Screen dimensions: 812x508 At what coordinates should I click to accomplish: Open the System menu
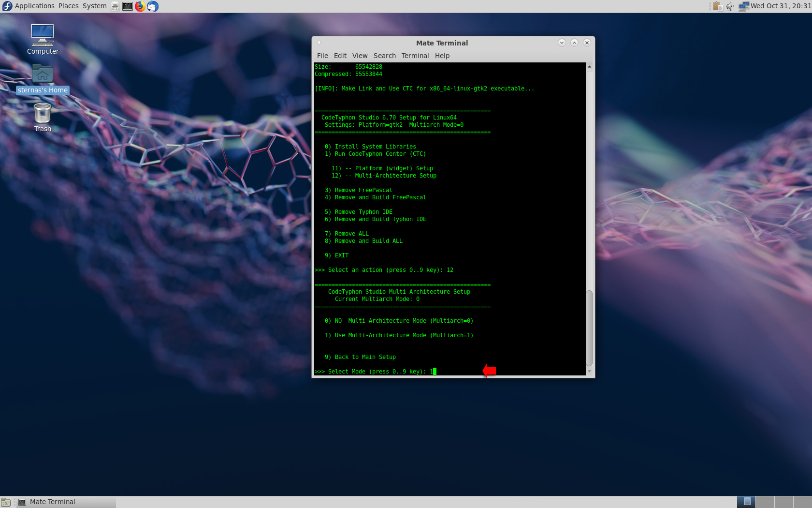[x=95, y=6]
